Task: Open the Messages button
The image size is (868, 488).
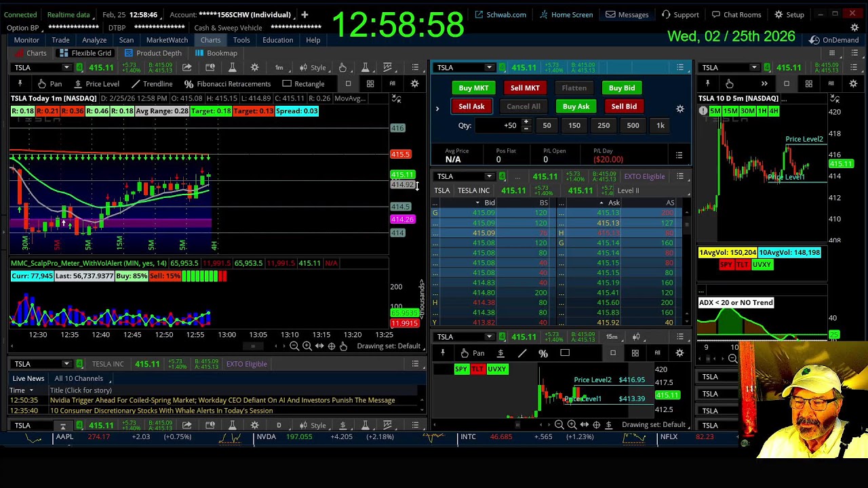Action: coord(627,14)
